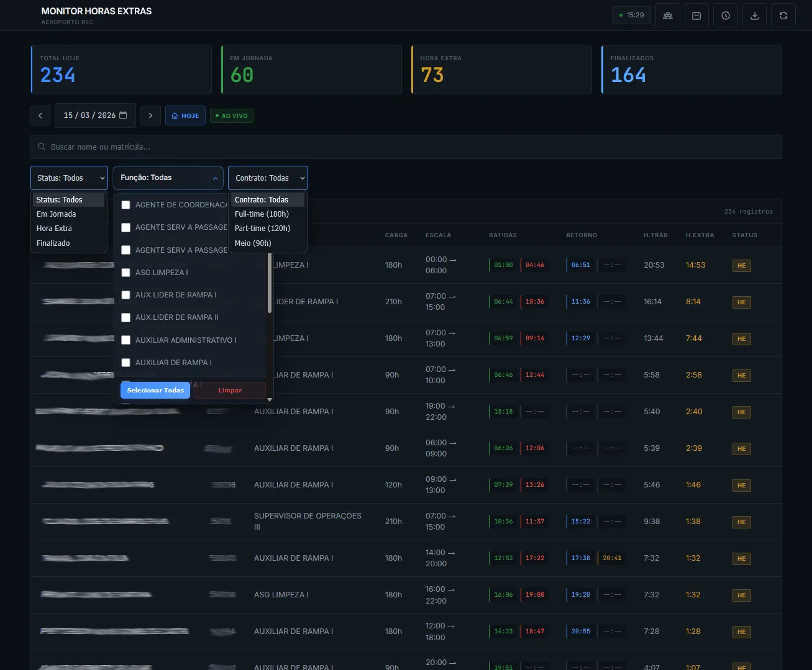Check the ASG LIMPEZA I checkbox
812x670 pixels.
pyautogui.click(x=125, y=273)
